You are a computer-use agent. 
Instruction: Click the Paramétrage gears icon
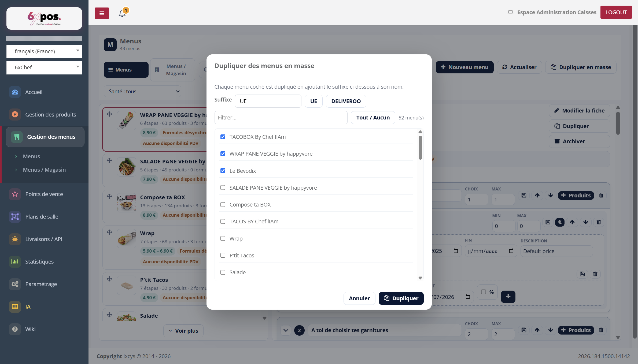pyautogui.click(x=15, y=284)
